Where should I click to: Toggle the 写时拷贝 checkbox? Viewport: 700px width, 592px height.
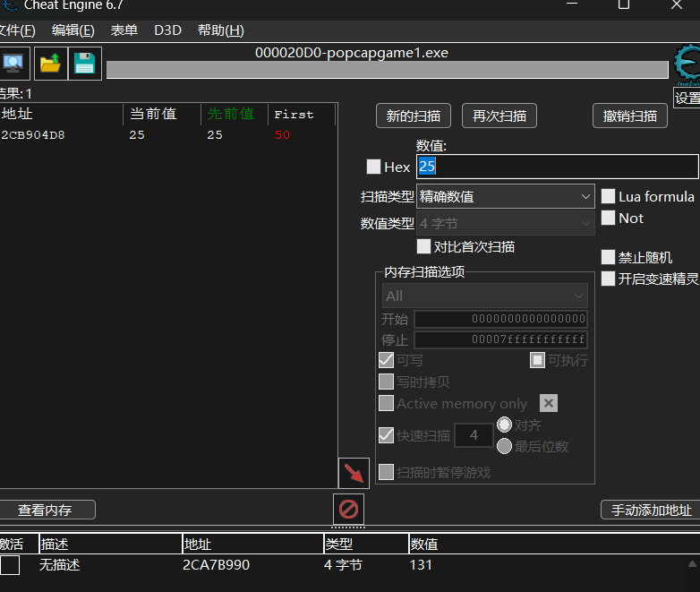click(386, 382)
